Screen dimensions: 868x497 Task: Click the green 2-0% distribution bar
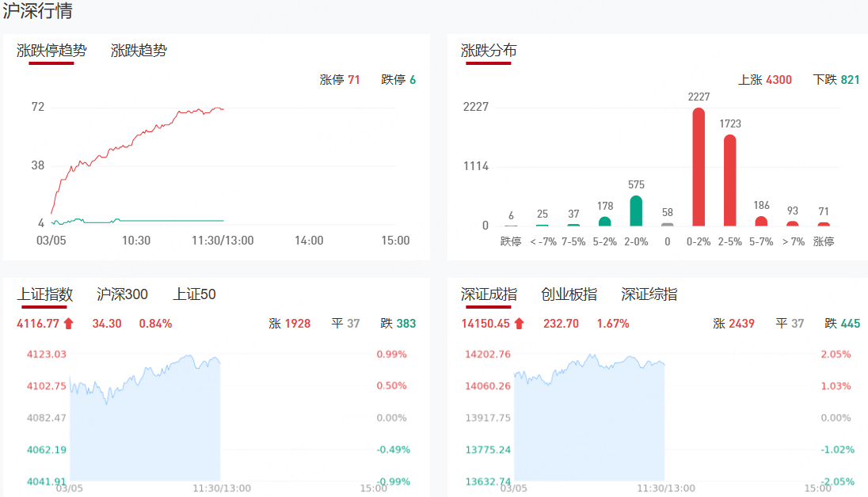click(636, 211)
